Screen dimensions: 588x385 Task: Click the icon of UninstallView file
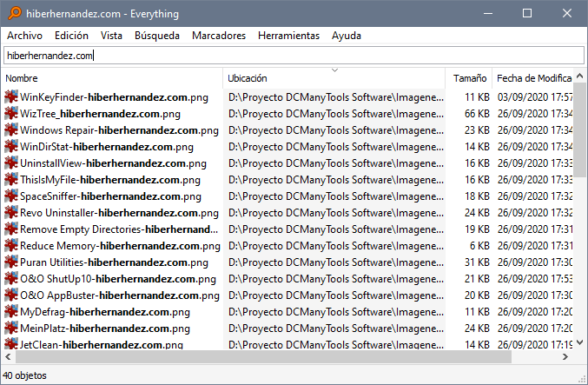click(x=11, y=163)
